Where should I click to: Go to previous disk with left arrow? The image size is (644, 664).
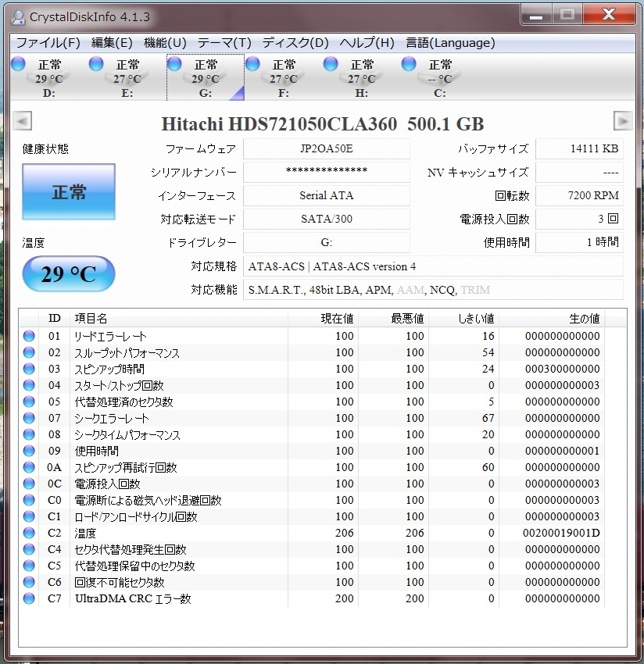coord(23,121)
